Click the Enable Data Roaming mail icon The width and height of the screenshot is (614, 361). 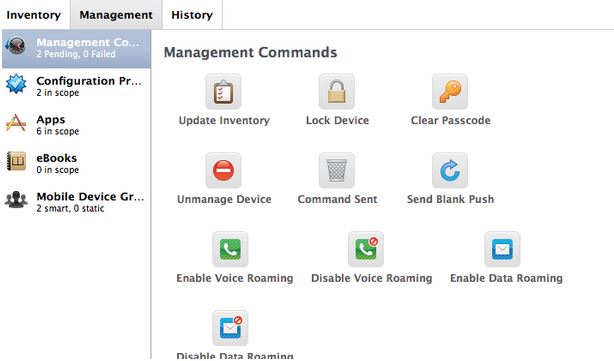tap(502, 249)
